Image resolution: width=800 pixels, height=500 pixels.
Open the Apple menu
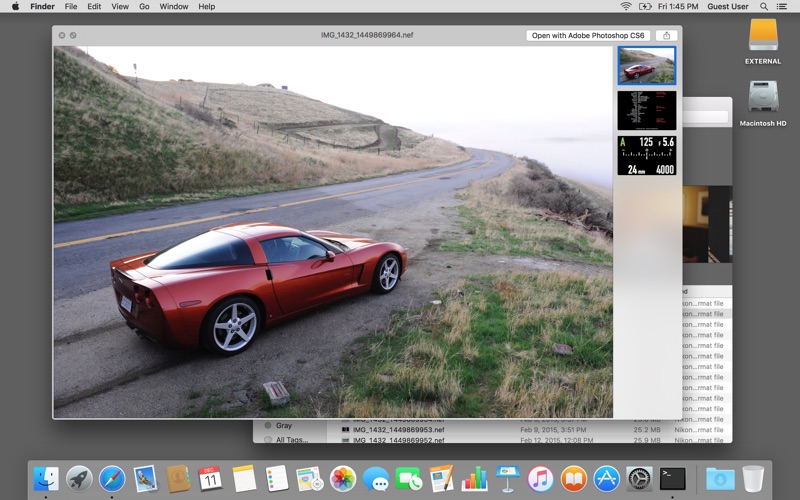[15, 6]
